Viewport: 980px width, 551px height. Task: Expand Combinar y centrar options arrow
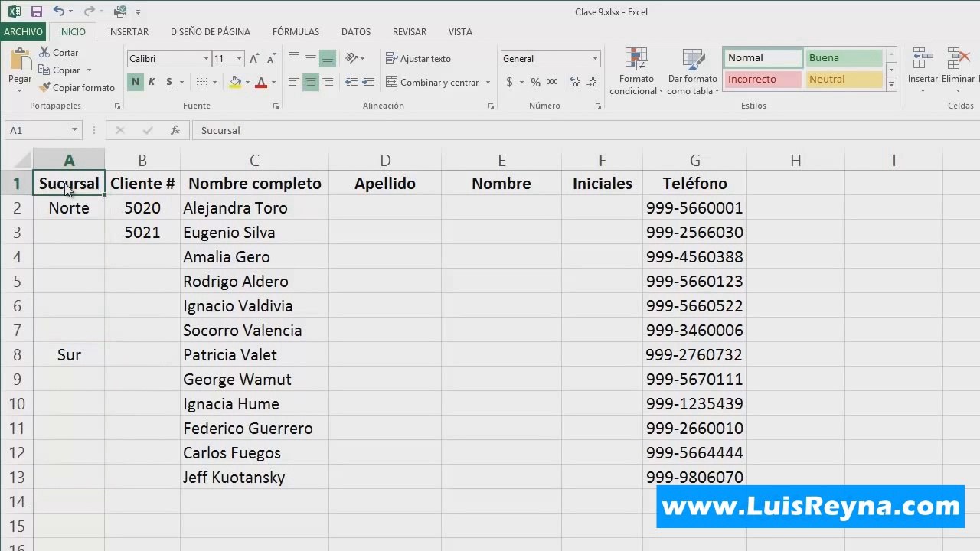pyautogui.click(x=488, y=83)
